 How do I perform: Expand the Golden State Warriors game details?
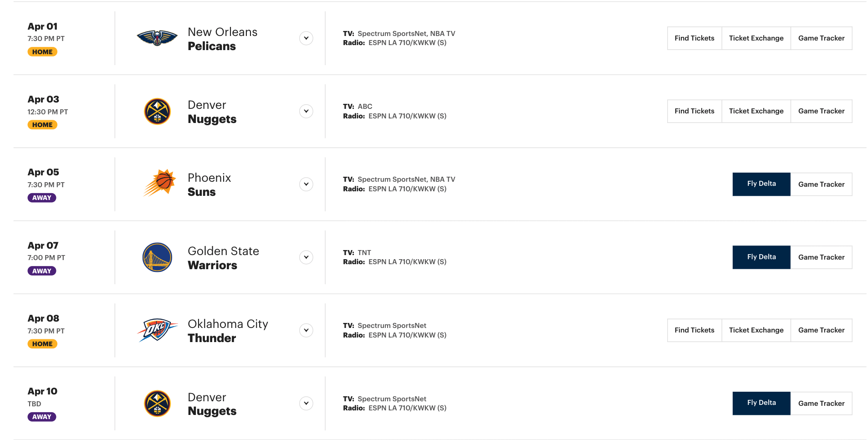click(x=306, y=257)
